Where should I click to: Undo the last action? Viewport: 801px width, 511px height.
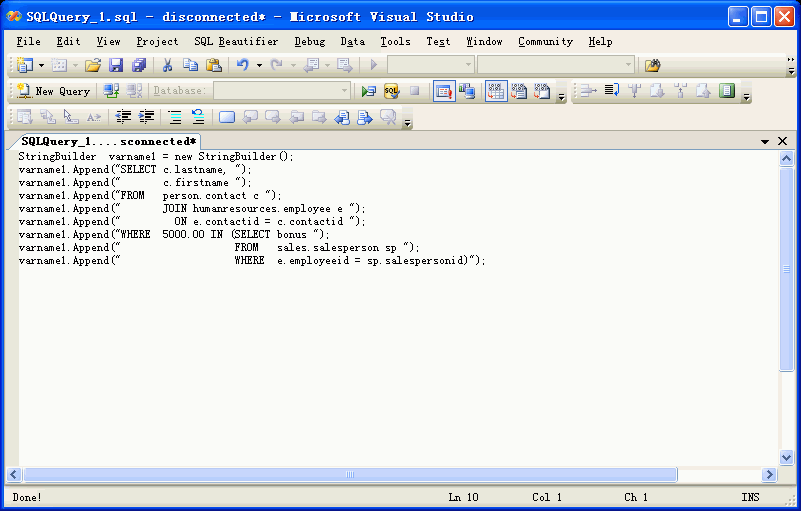pos(243,65)
